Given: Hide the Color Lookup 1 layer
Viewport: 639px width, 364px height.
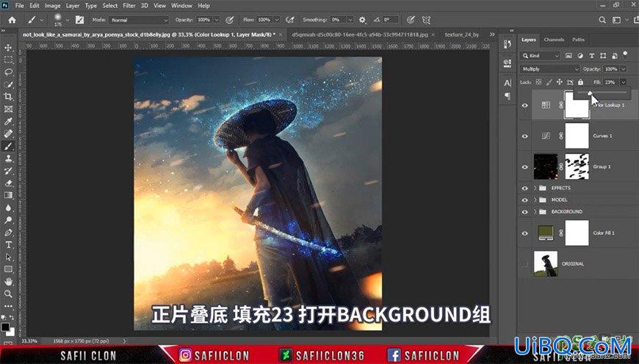Looking at the screenshot, I should [x=525, y=105].
